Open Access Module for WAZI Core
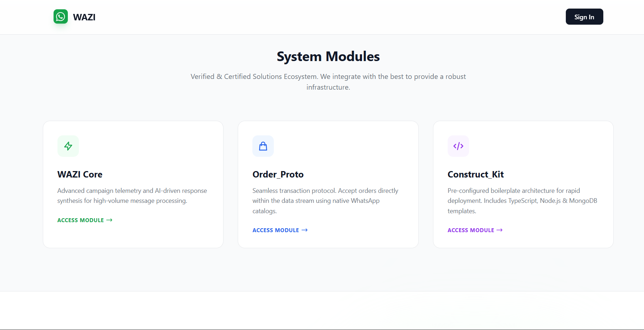 (80, 220)
